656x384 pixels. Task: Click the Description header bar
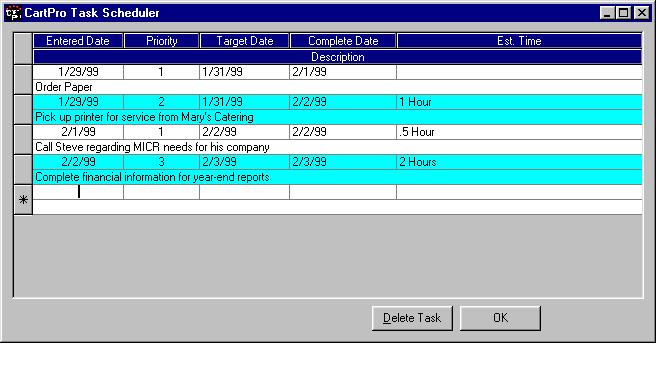click(338, 56)
